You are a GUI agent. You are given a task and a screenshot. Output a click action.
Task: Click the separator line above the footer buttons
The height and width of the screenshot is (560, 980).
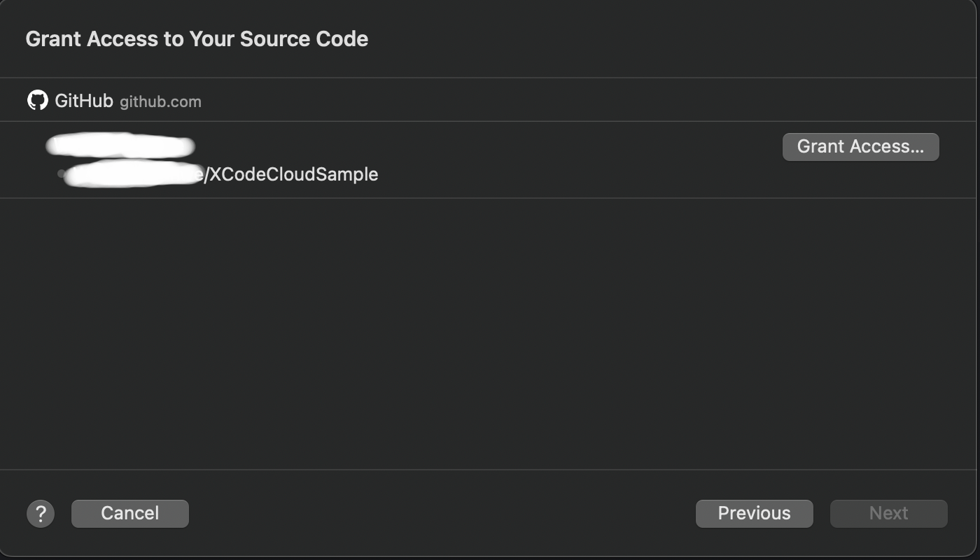pos(490,470)
